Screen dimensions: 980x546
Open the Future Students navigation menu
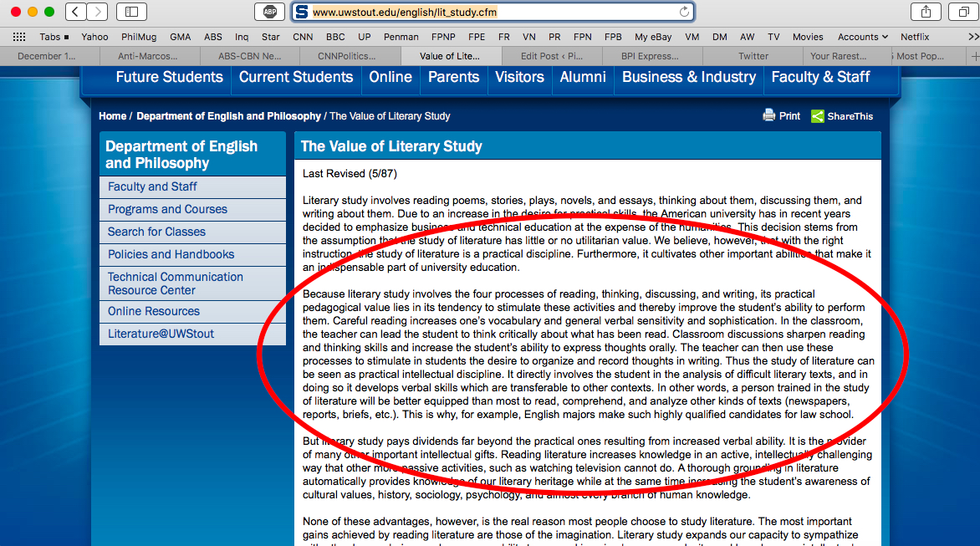point(169,77)
